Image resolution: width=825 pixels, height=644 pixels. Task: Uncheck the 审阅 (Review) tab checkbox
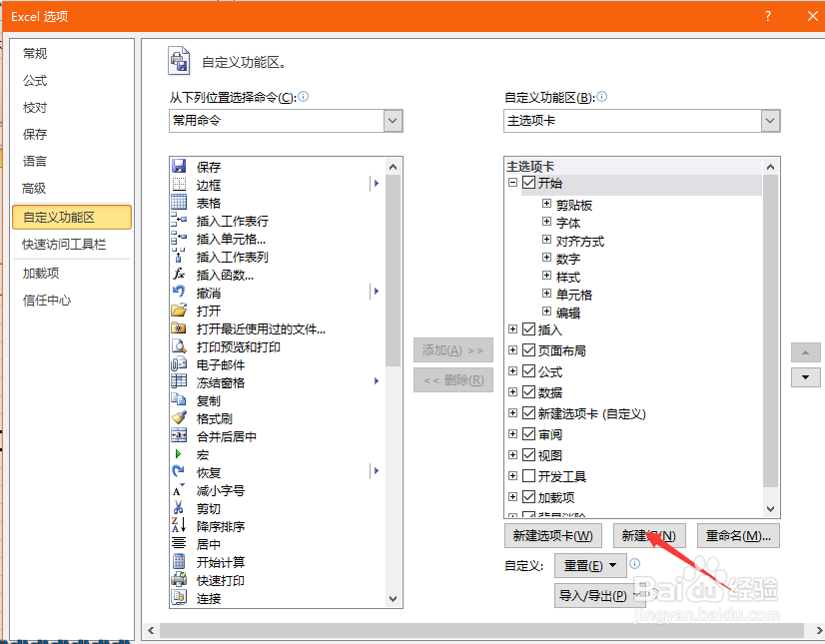[x=528, y=434]
